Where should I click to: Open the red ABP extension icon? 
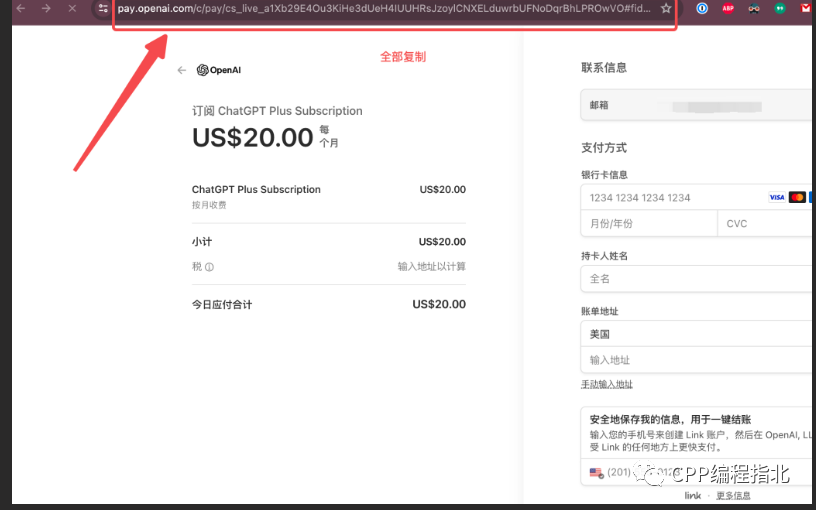pos(728,8)
